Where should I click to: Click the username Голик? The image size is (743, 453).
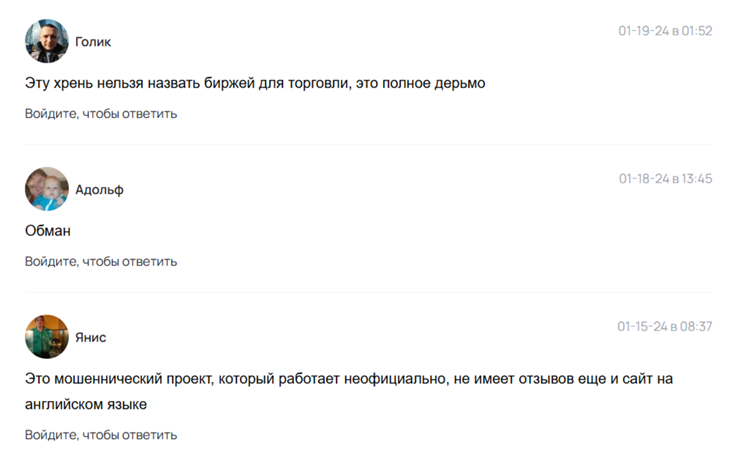(93, 42)
